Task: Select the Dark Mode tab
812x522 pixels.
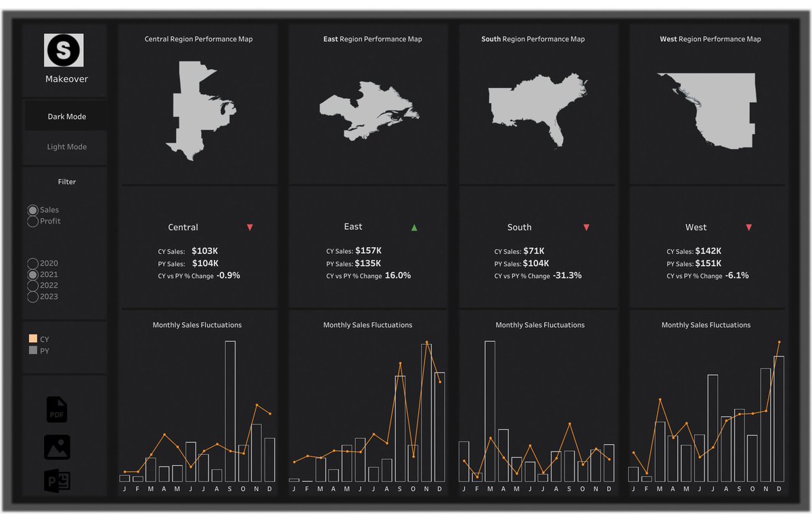Action: tap(66, 116)
